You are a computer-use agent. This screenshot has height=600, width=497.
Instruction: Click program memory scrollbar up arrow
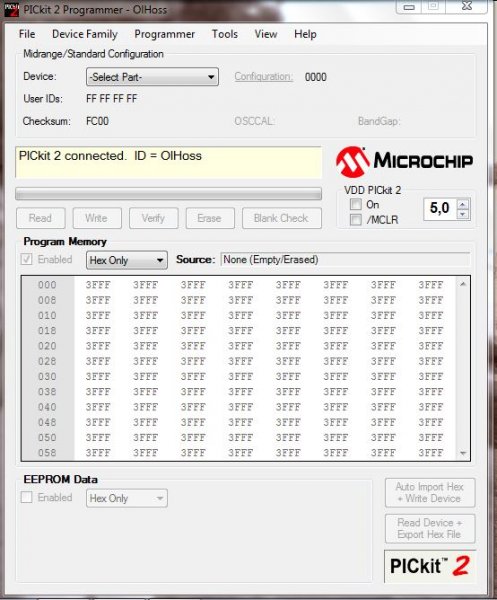click(463, 284)
